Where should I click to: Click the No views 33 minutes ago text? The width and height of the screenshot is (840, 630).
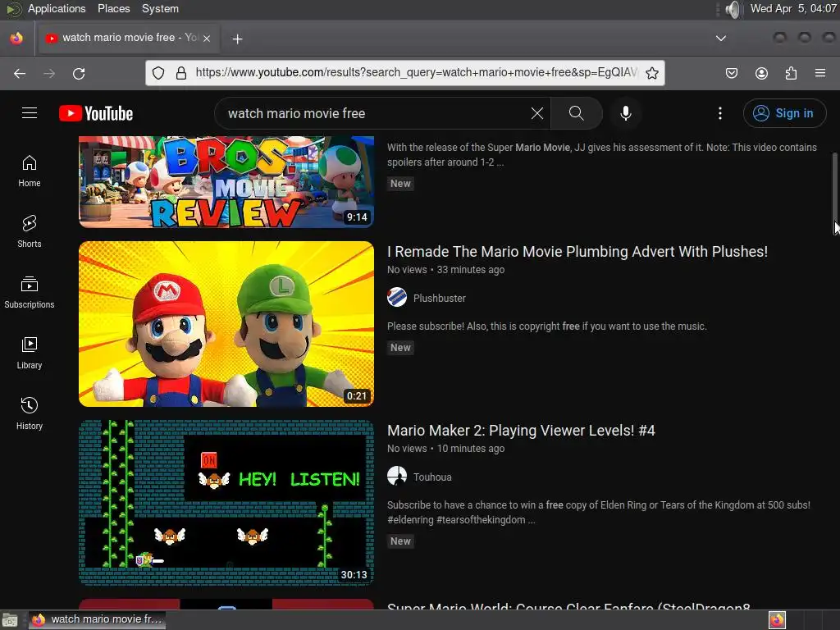point(445,269)
